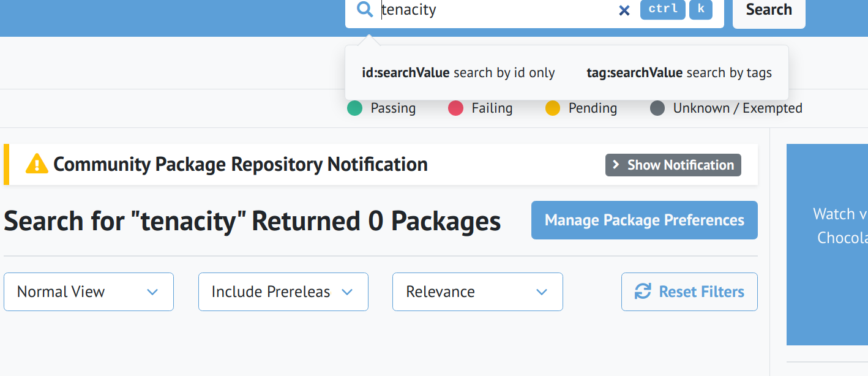This screenshot has height=376, width=868.
Task: Clear the search with the X icon
Action: pos(624,10)
